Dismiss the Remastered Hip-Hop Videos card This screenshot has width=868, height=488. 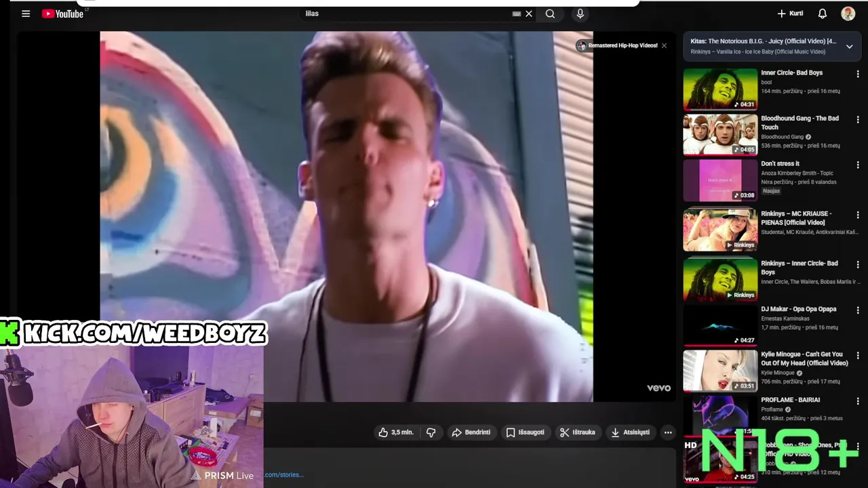click(x=664, y=45)
